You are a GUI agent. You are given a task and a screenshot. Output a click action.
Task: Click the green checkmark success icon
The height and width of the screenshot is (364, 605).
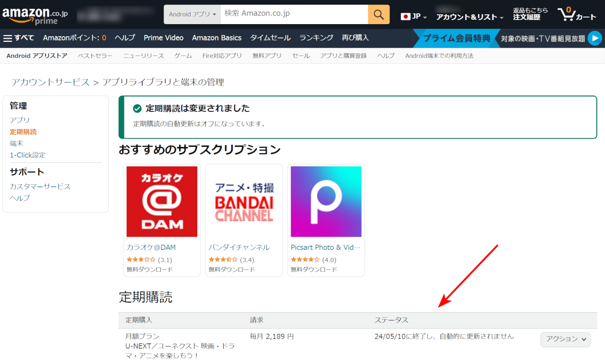[137, 108]
